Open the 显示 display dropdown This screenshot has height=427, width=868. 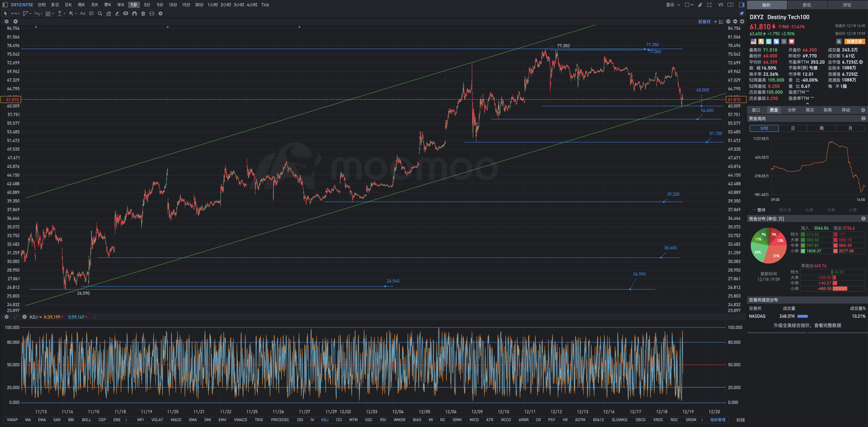click(673, 5)
